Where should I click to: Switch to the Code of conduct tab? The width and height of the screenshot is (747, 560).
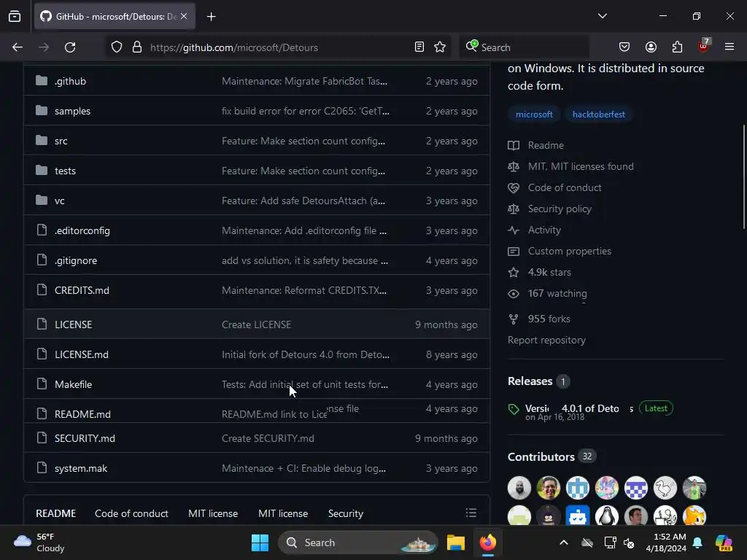131,513
